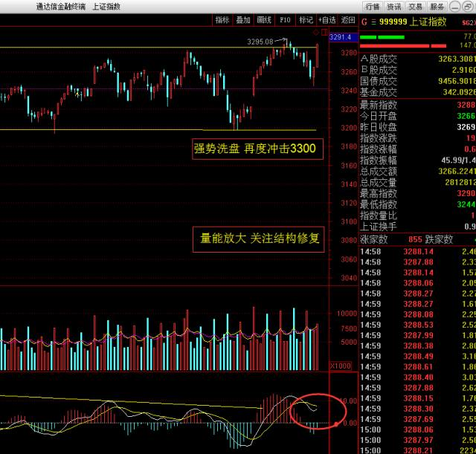The image size is (476, 454).
Task: Click the green list icon next to G
Action: [373, 22]
